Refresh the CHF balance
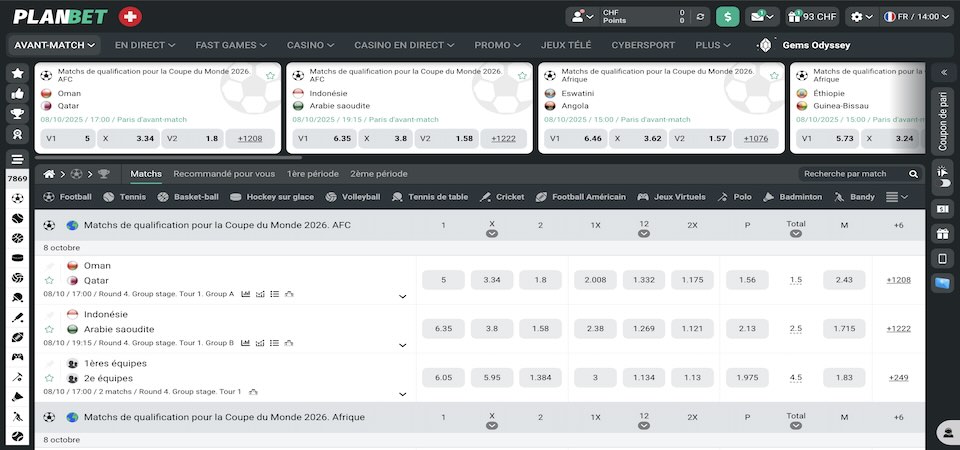The height and width of the screenshot is (450, 960). pyautogui.click(x=700, y=16)
